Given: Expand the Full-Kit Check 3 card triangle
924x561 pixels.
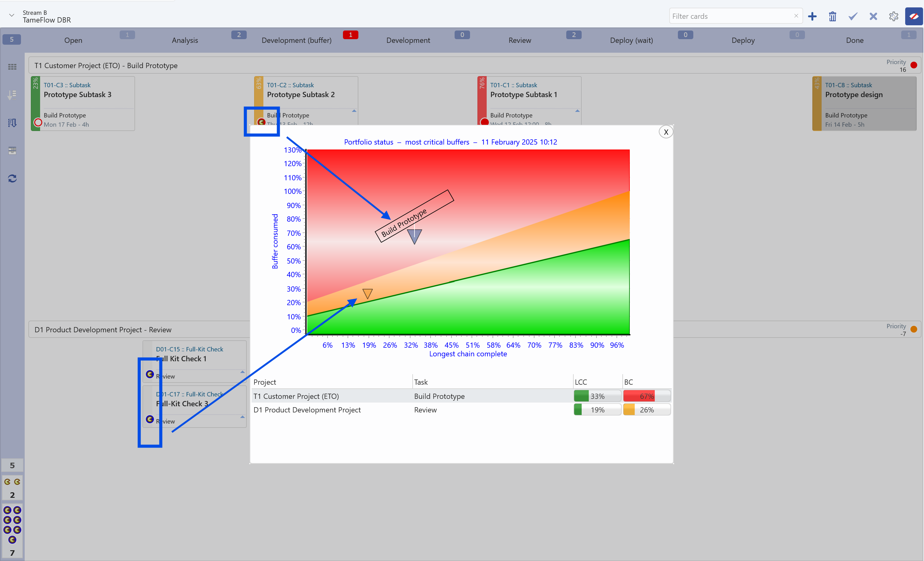Looking at the screenshot, I should [242, 417].
